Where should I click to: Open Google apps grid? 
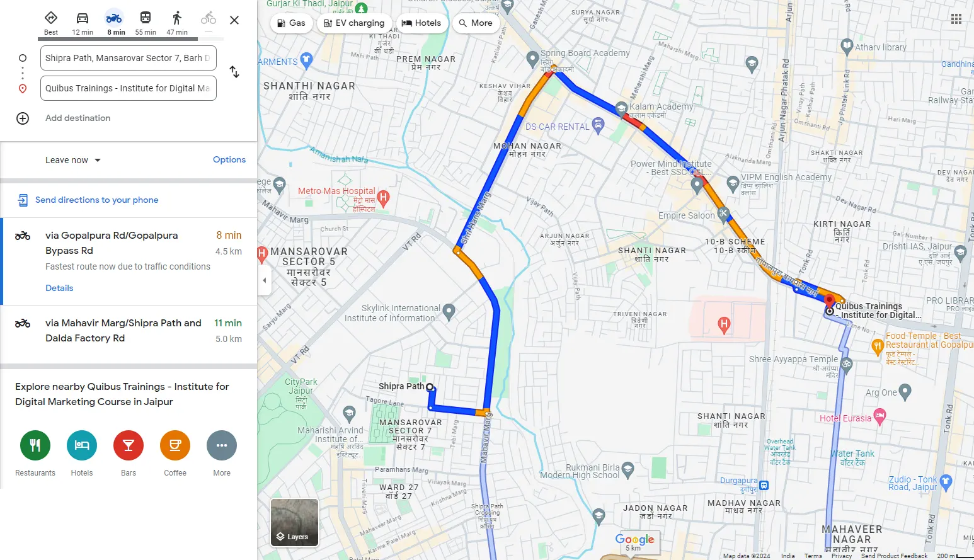coord(956,19)
